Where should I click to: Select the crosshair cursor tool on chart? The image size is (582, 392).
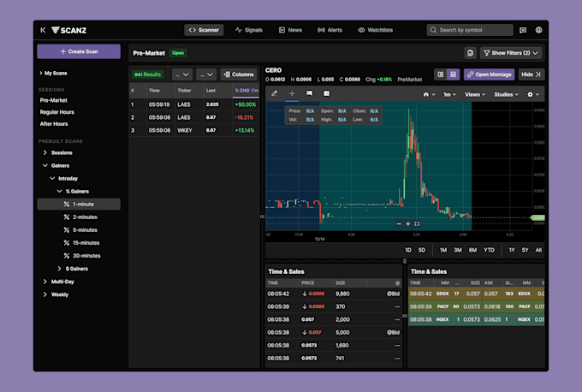(292, 93)
